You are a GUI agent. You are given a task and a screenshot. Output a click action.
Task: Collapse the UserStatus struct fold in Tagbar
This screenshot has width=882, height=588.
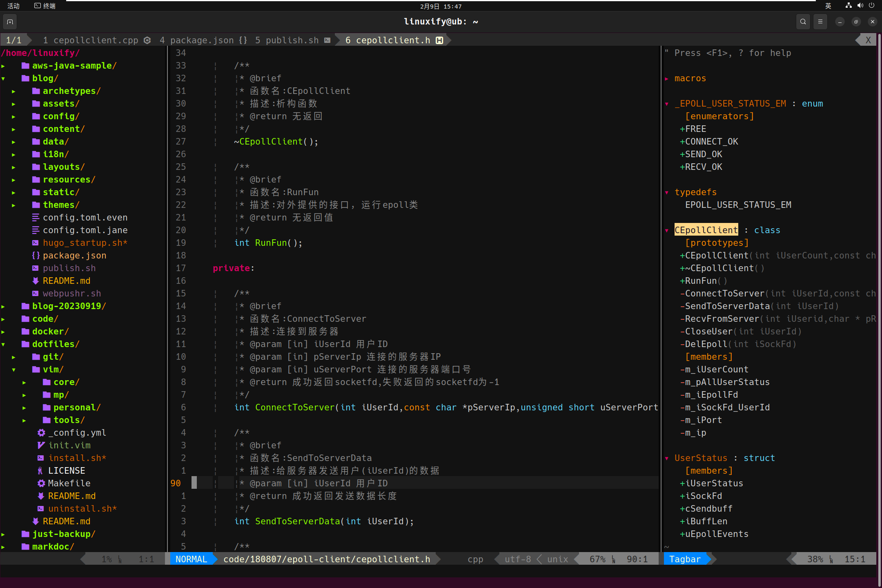click(667, 458)
